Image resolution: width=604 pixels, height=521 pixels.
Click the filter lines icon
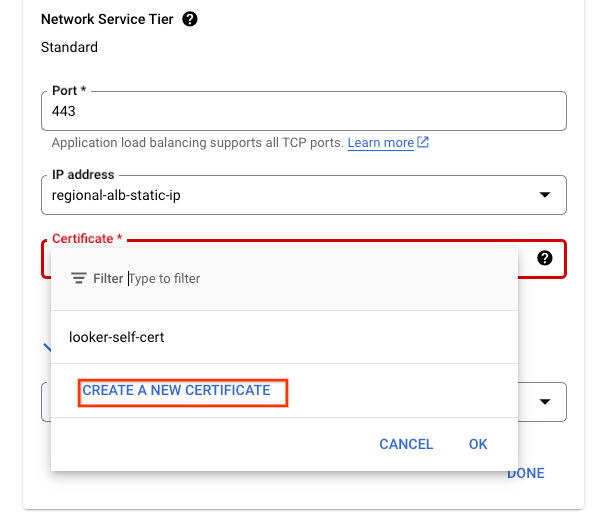click(x=79, y=279)
